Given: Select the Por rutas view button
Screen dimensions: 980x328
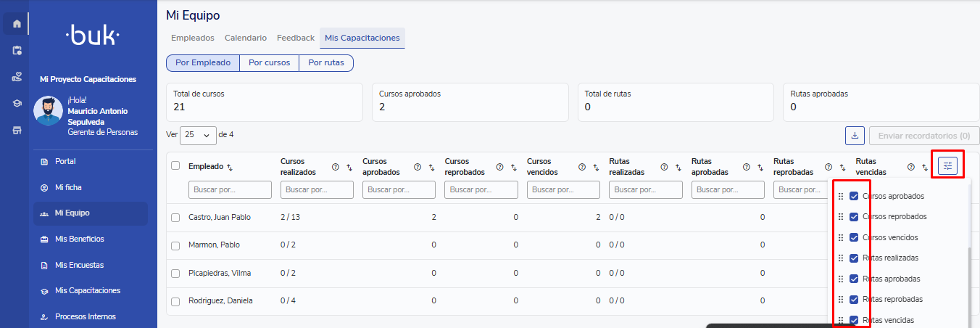Looking at the screenshot, I should tap(326, 63).
